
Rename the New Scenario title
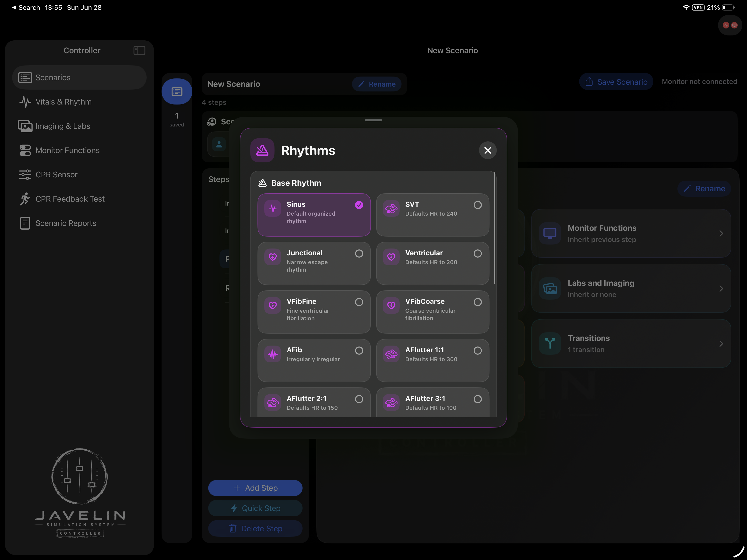tap(377, 84)
